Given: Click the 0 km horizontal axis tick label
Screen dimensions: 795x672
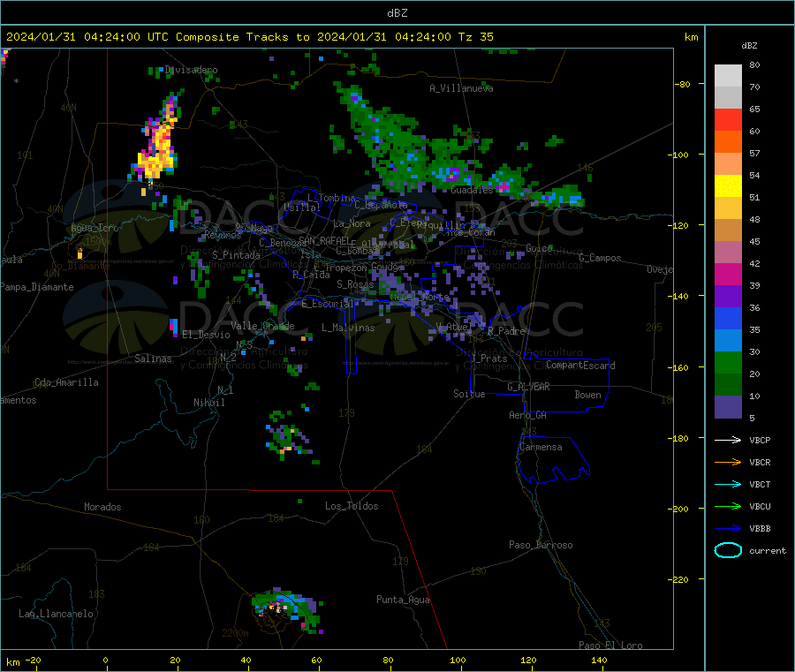Looking at the screenshot, I should click(x=105, y=660).
